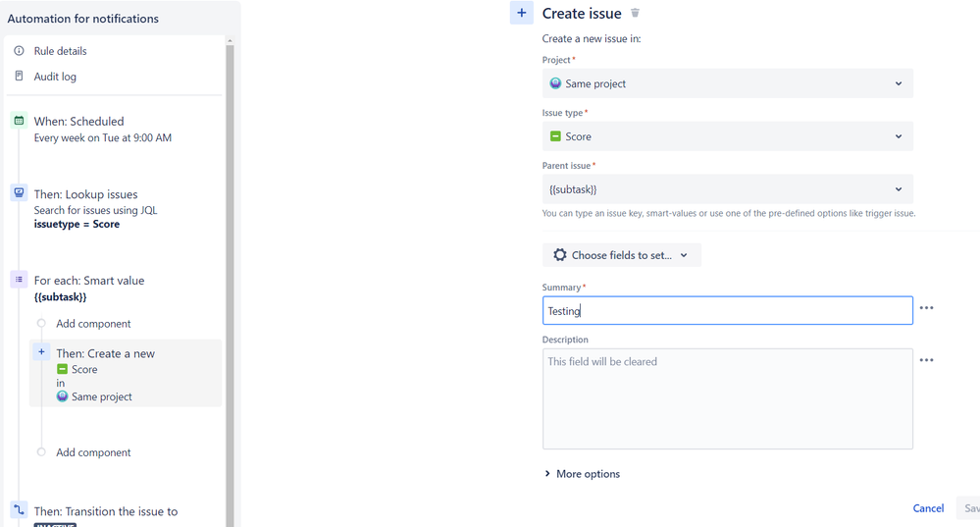Open the Parent issue dropdown
This screenshot has width=980, height=527.
[728, 189]
